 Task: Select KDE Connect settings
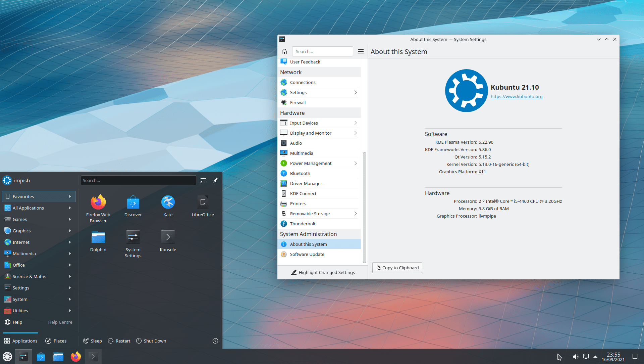coord(303,193)
